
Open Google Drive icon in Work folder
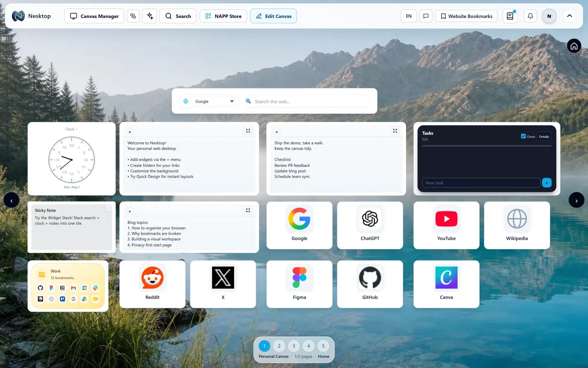point(85,299)
